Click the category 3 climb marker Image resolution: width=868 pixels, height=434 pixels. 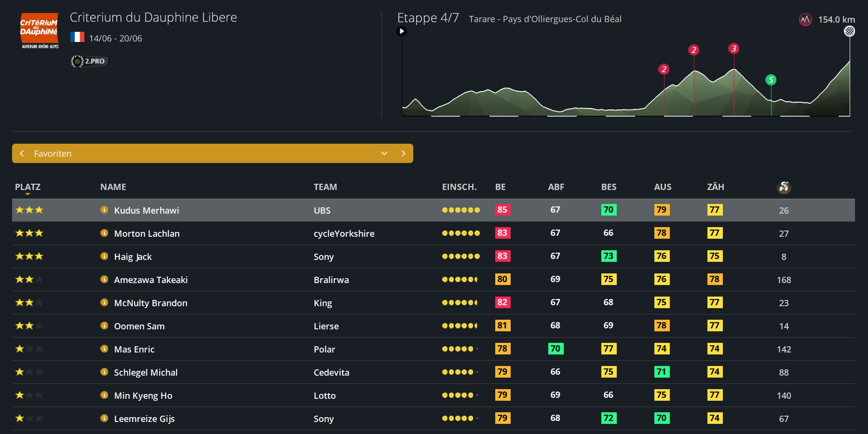pos(733,49)
